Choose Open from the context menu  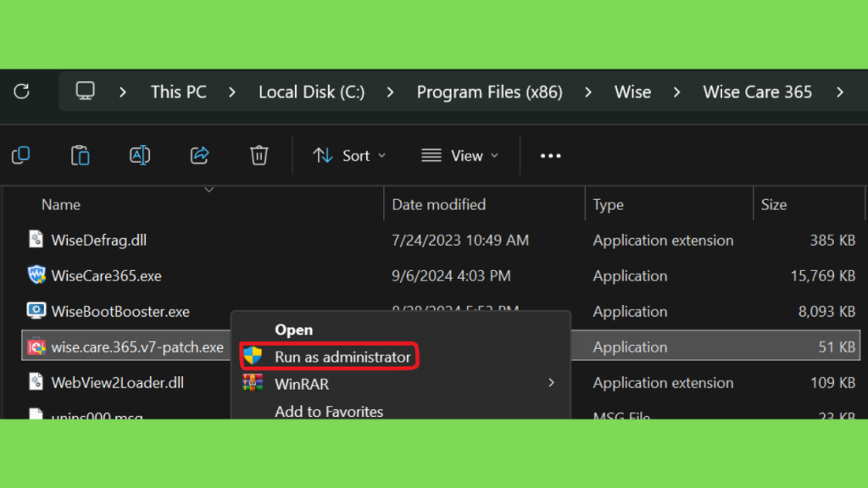point(293,330)
